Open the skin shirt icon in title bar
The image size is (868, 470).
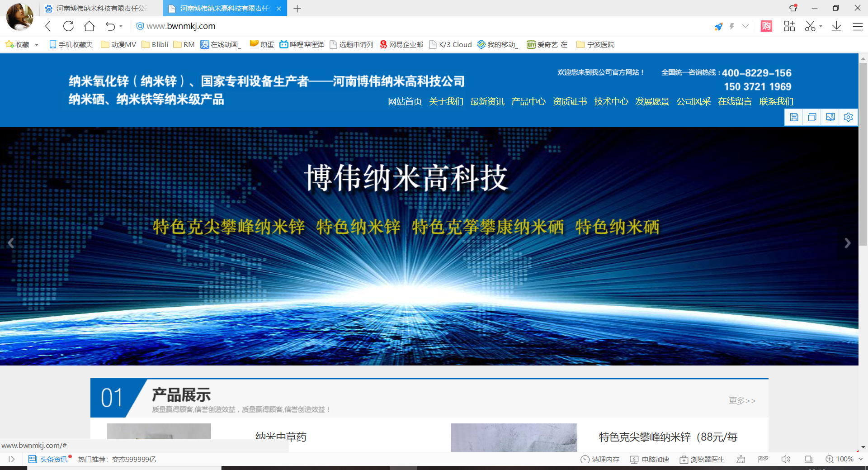tap(793, 8)
